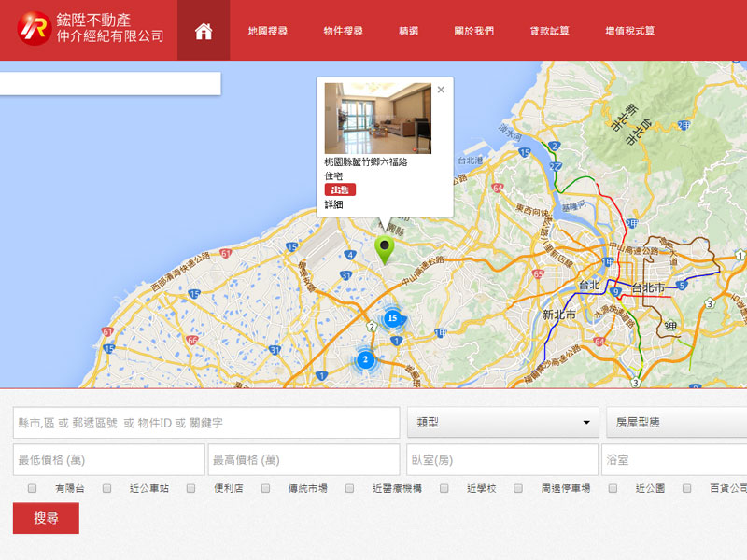747x560 pixels.
Task: Tick the 便利店 checkbox
Action: tap(191, 488)
